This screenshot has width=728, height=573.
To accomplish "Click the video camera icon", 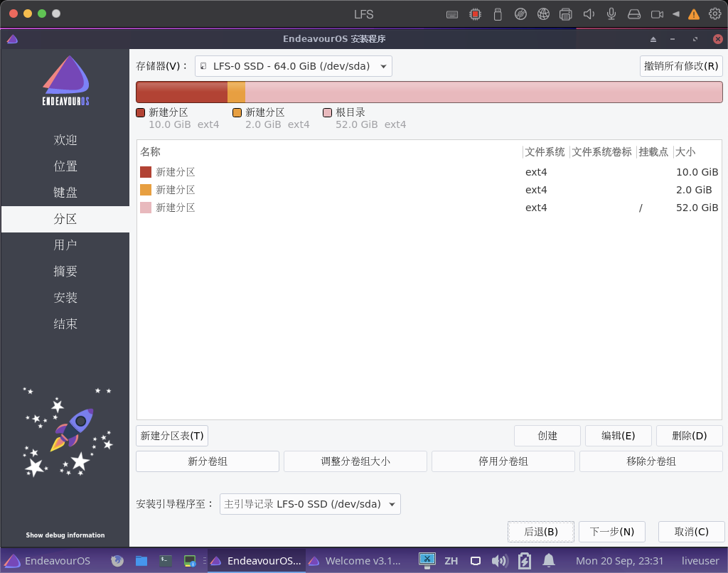I will 657,14.
